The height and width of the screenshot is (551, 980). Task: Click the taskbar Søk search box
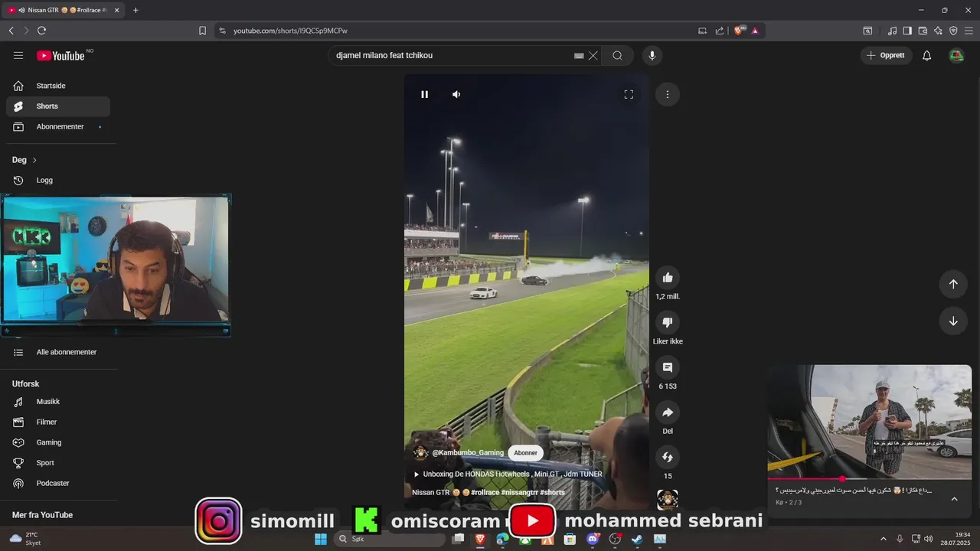point(388,539)
